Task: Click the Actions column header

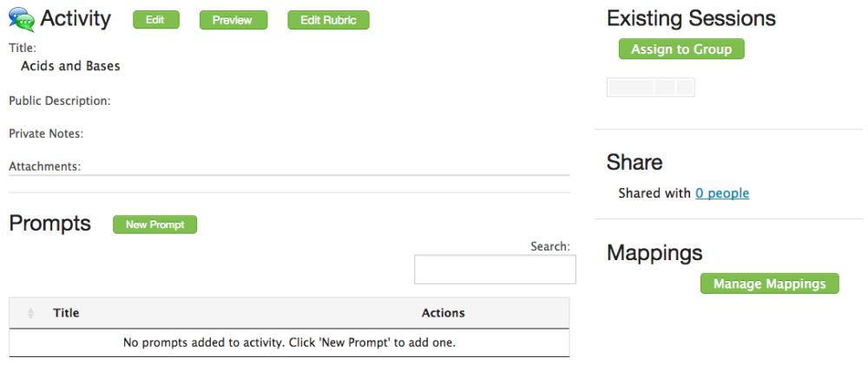Action: coord(443,313)
